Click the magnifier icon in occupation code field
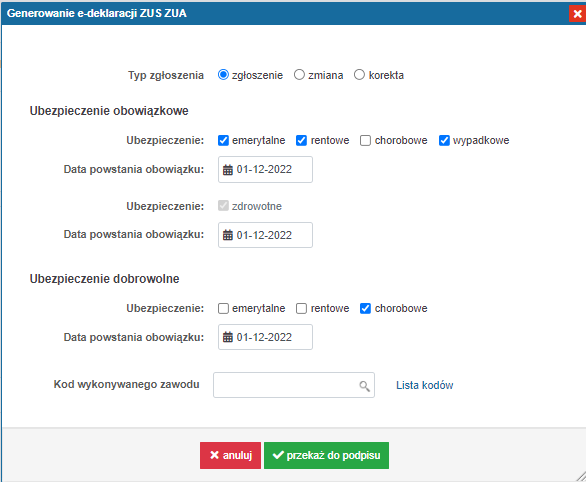The width and height of the screenshot is (586, 482). [x=364, y=386]
